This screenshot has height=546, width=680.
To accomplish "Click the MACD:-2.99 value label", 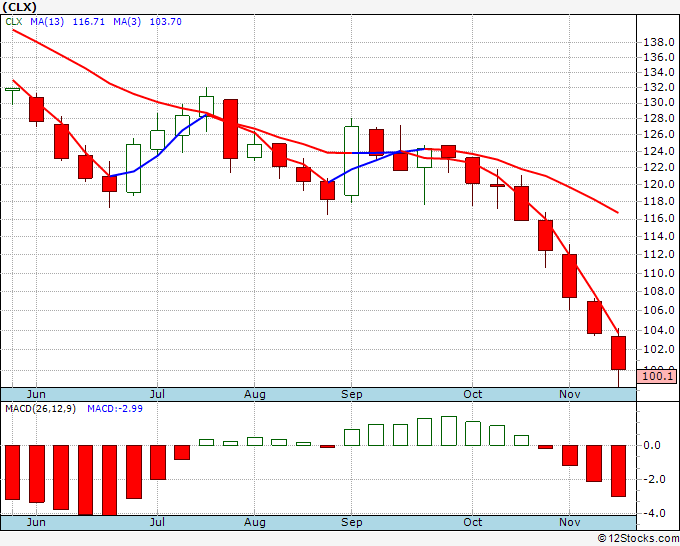I will [x=115, y=409].
